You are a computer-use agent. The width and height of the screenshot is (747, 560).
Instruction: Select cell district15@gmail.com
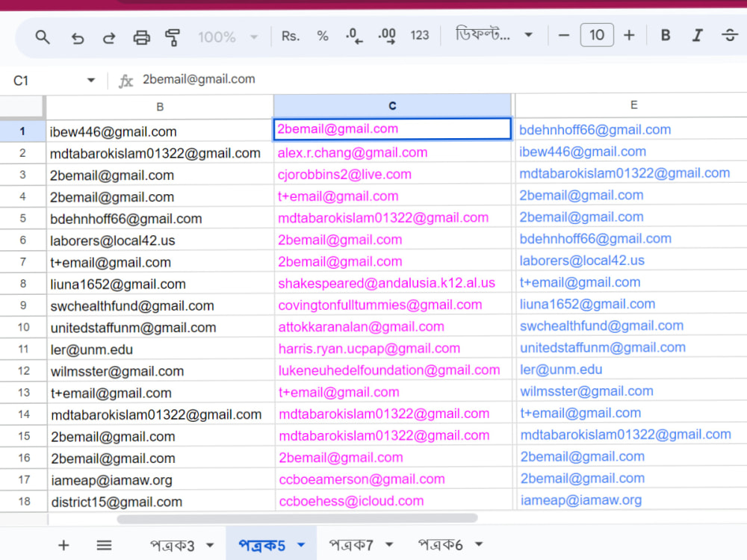[161, 502]
